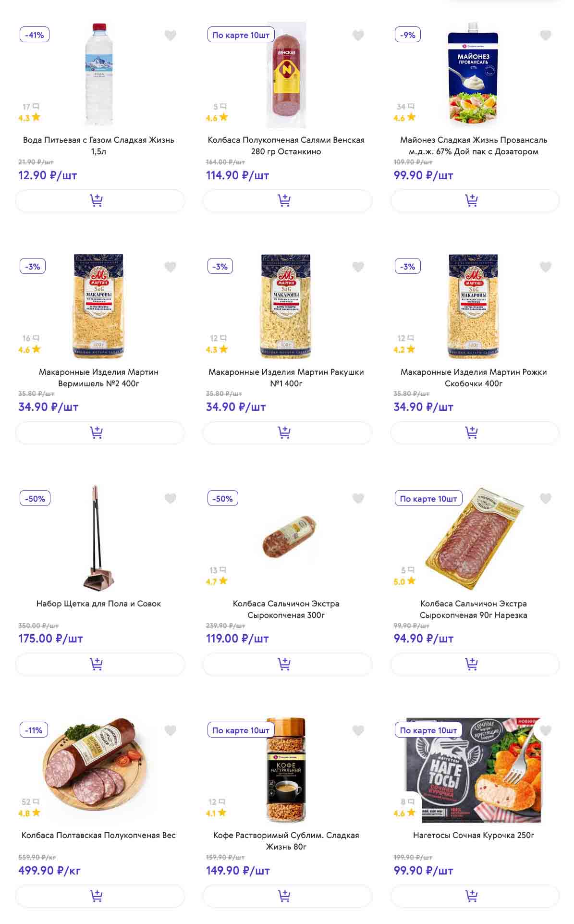Open Колбаса Сальчичон Экстра 300г product title
Screen dimensions: 574x924
pos(286,609)
